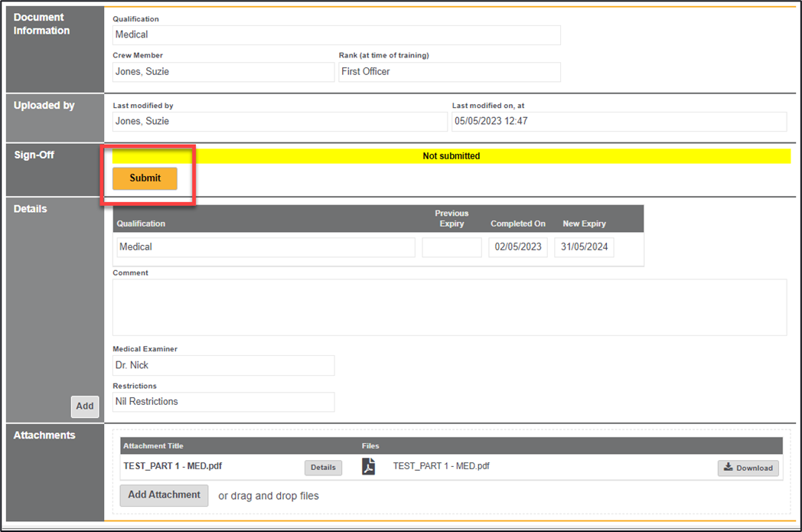Click the Add Attachment button
This screenshot has height=532, width=802.
[x=164, y=495]
